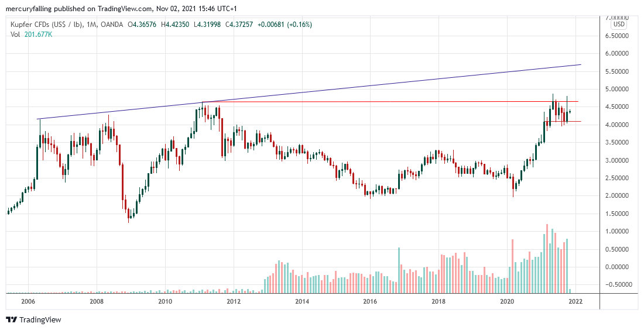Click the 2008 label on time axis
This screenshot has width=644, height=330.
point(97,301)
